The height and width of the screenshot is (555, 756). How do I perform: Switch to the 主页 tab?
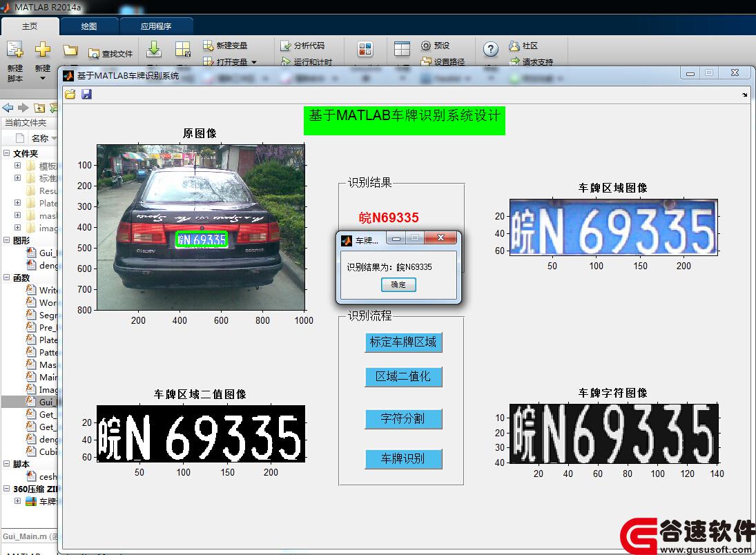(x=30, y=26)
